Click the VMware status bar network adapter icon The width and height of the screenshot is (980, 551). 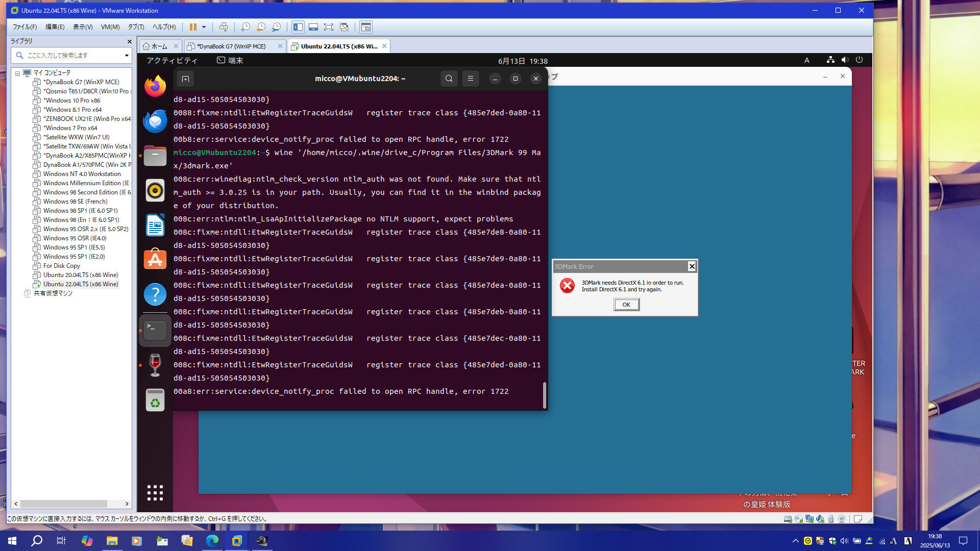pyautogui.click(x=809, y=519)
